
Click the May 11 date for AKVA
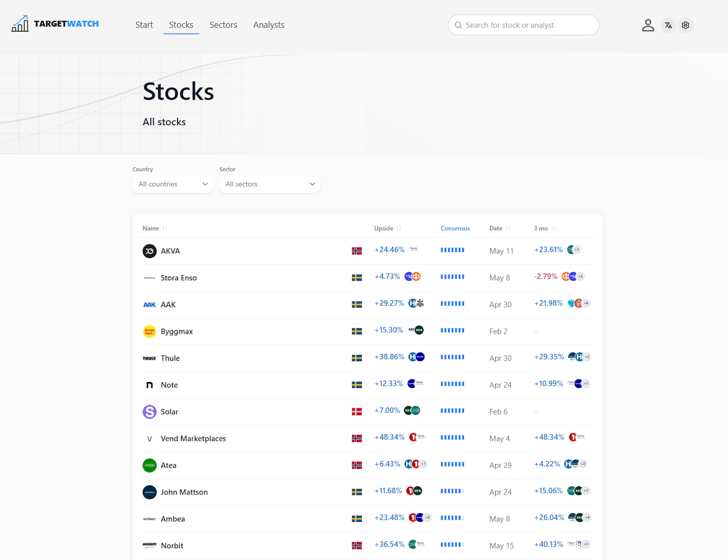501,251
